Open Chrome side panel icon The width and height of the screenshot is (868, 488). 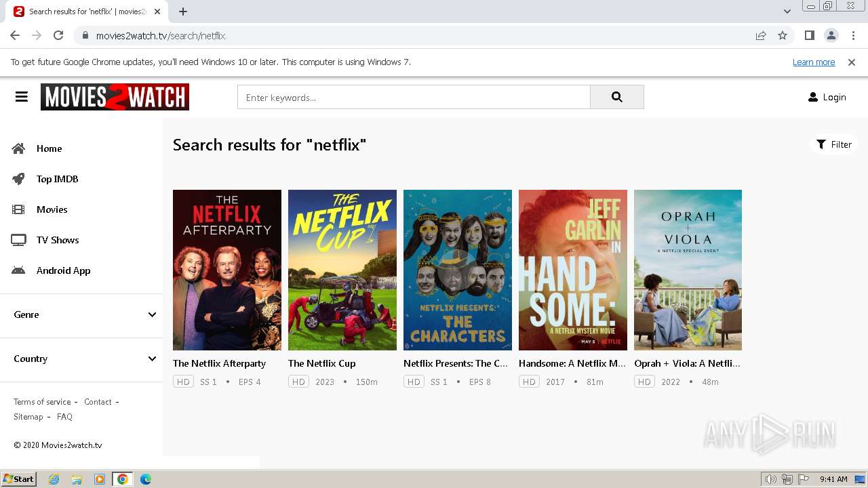click(x=809, y=35)
